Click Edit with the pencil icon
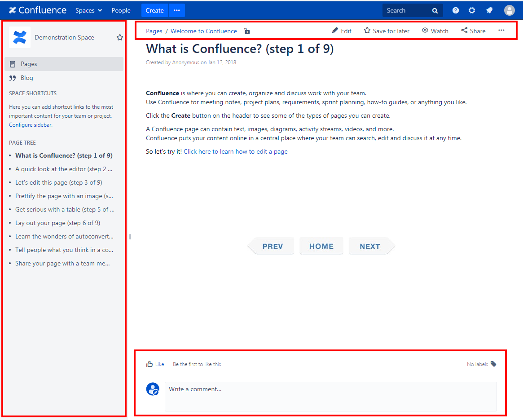 pyautogui.click(x=342, y=31)
